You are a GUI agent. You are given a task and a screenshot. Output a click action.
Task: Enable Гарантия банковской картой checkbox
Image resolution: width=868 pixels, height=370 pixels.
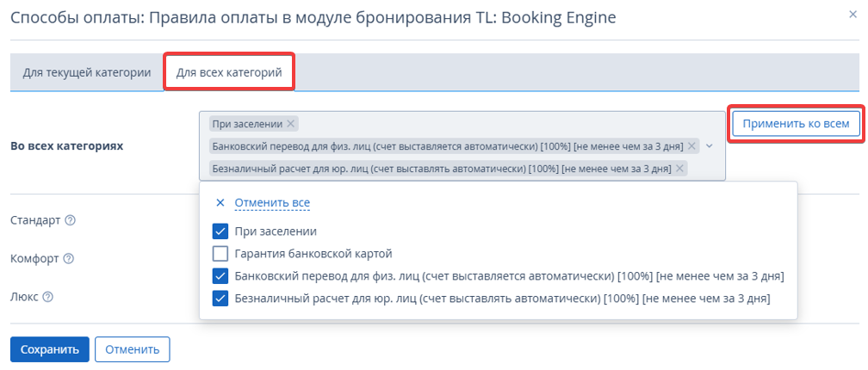(x=220, y=254)
